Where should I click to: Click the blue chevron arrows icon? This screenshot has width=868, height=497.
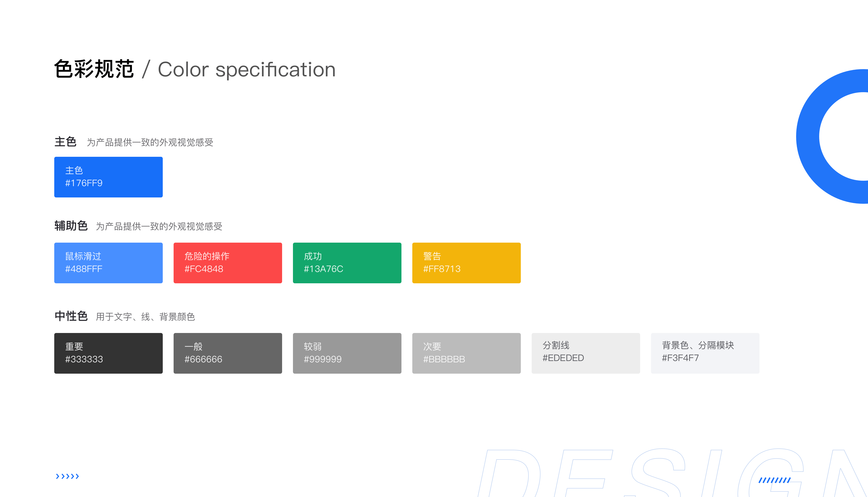(67, 476)
